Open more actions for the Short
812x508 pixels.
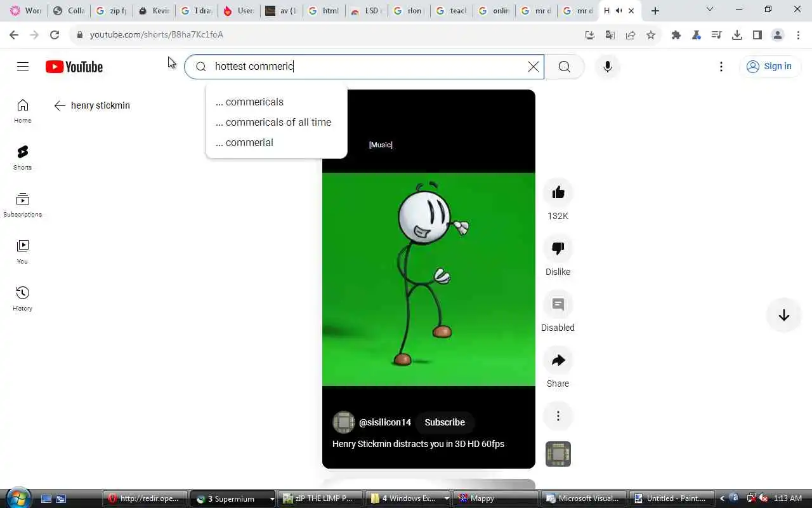tap(558, 417)
